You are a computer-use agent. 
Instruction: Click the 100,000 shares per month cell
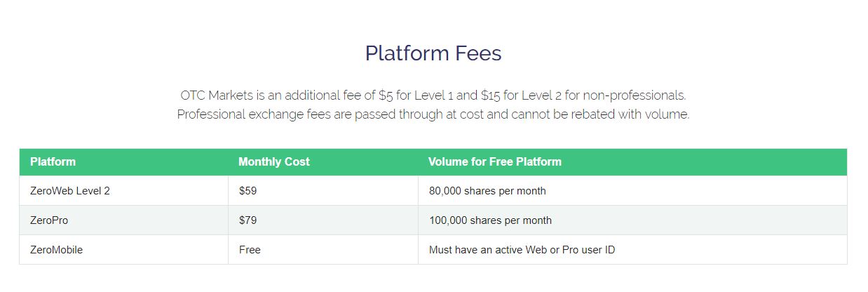coord(632,220)
